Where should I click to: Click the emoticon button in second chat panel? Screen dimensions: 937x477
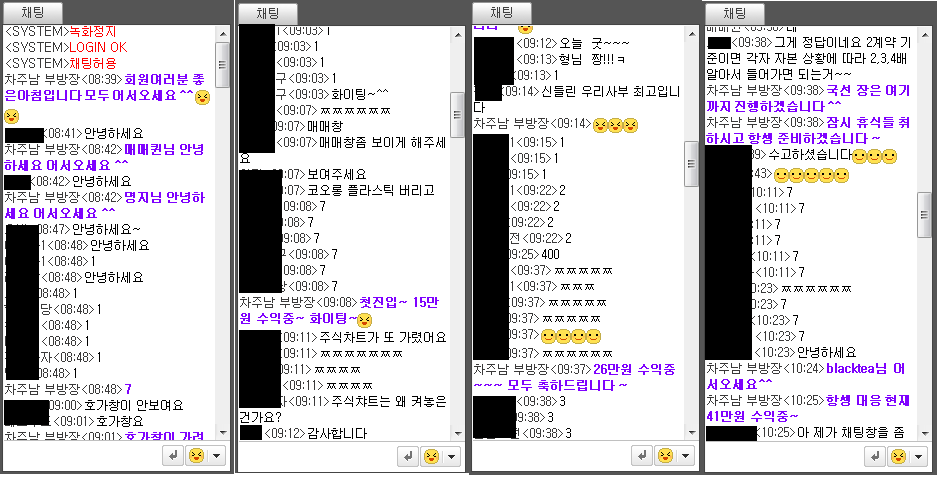pyautogui.click(x=430, y=457)
